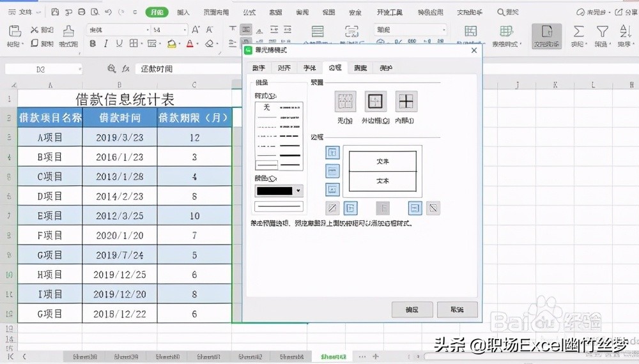Image resolution: width=639 pixels, height=364 pixels.
Task: Switch to the Font tab in dialog
Action: tap(309, 68)
